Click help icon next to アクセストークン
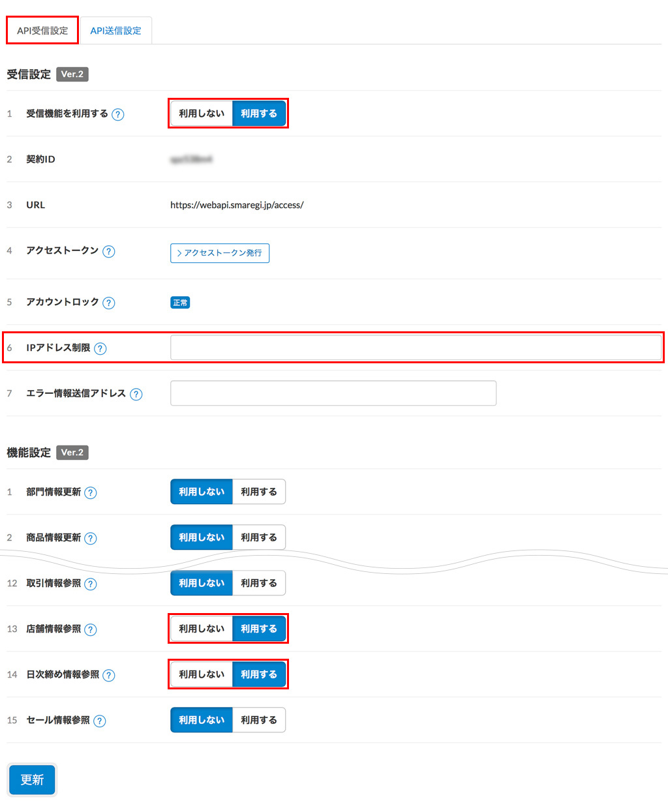The width and height of the screenshot is (668, 812). tap(109, 251)
